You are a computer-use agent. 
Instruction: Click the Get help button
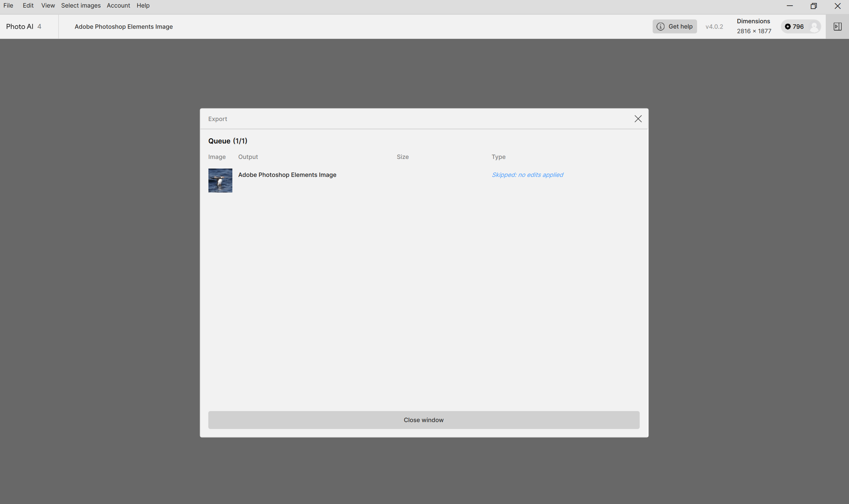674,27
